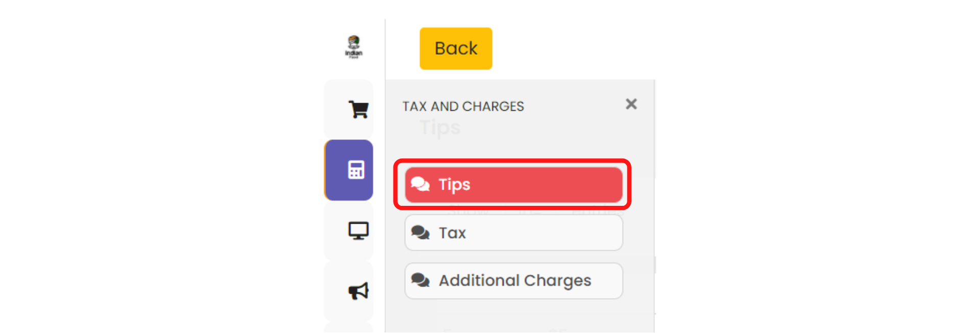This screenshot has height=333, width=980.
Task: Open the monitor display section
Action: tap(358, 230)
